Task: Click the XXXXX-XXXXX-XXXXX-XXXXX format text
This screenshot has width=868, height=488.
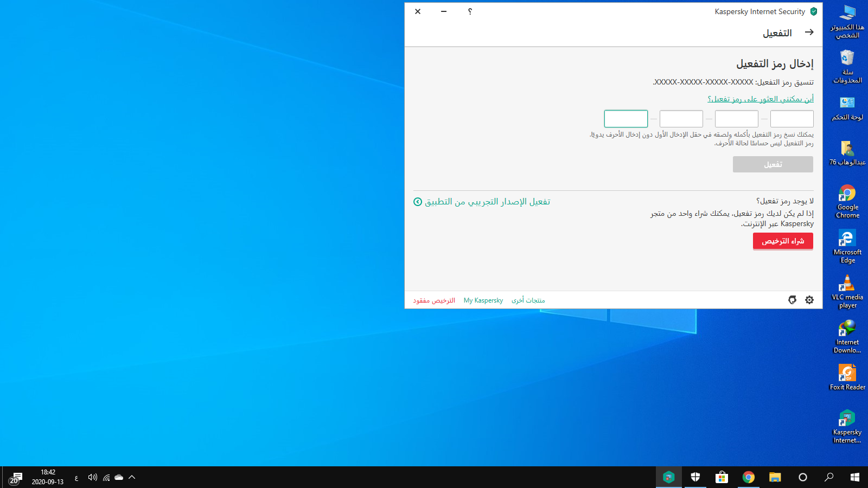Action: [x=704, y=82]
